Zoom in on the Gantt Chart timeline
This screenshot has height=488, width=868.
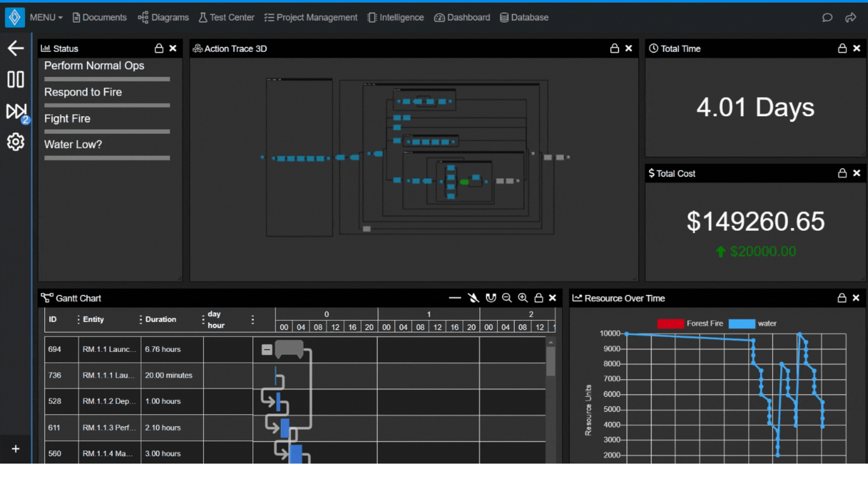click(523, 298)
